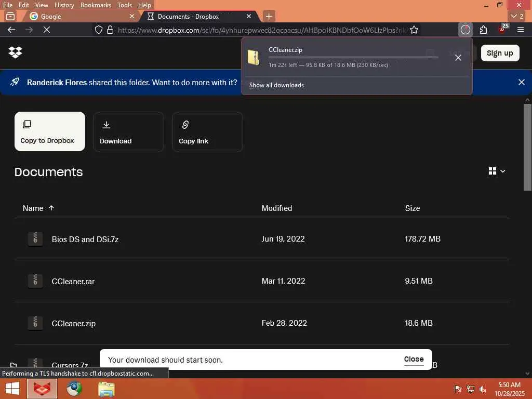Viewport: 532px width, 399px height.
Task: Open the list all tabs dropdown
Action: coord(517,16)
